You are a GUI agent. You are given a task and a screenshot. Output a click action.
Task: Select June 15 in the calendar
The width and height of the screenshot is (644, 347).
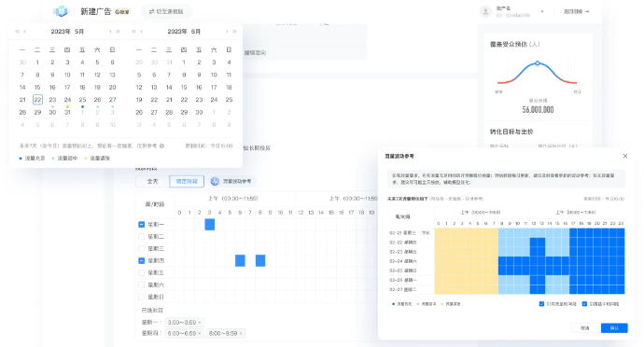[184, 87]
